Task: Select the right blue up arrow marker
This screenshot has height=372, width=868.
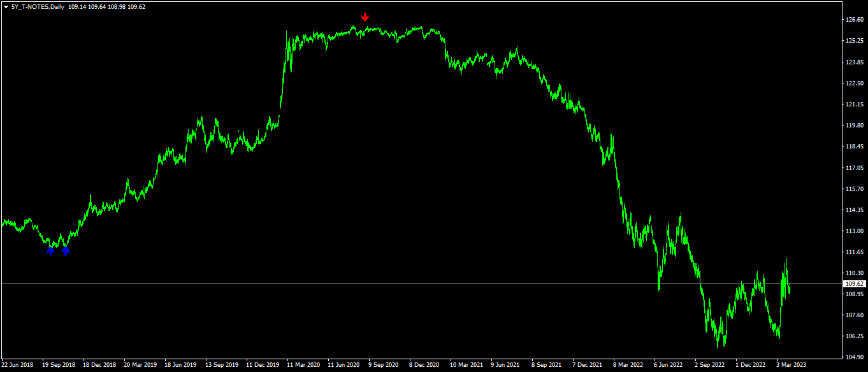Action: 66,251
